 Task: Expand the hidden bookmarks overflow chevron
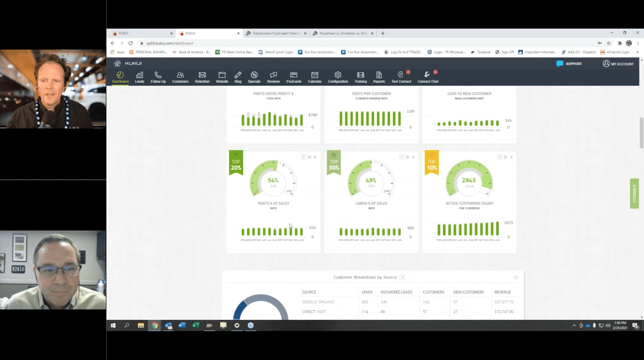point(637,52)
